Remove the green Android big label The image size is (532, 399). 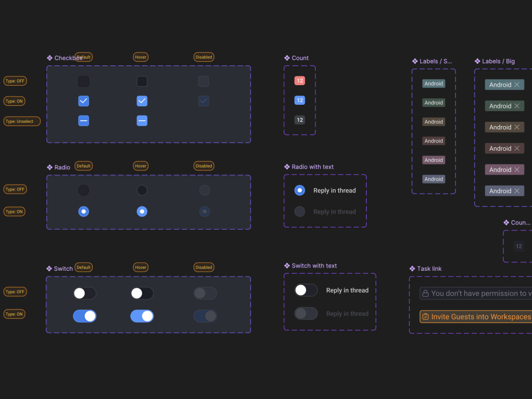coord(517,106)
